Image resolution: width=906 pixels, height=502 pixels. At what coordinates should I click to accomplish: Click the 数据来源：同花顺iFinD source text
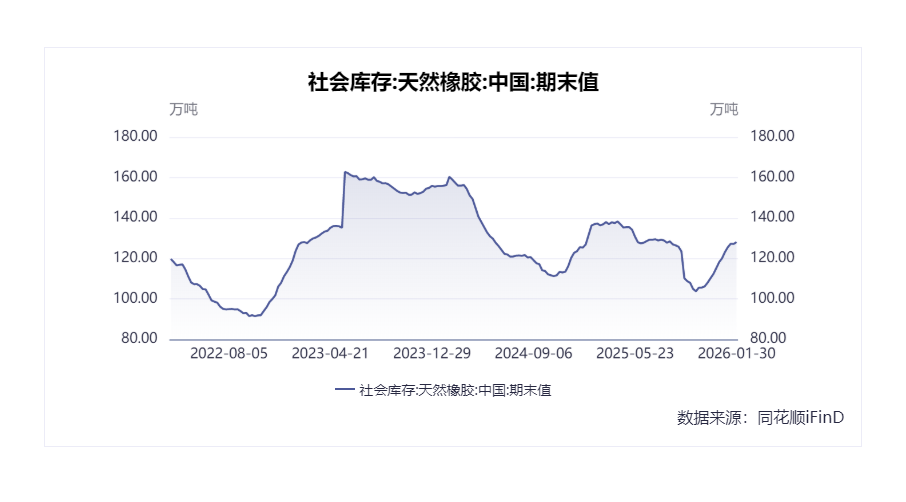click(x=760, y=417)
